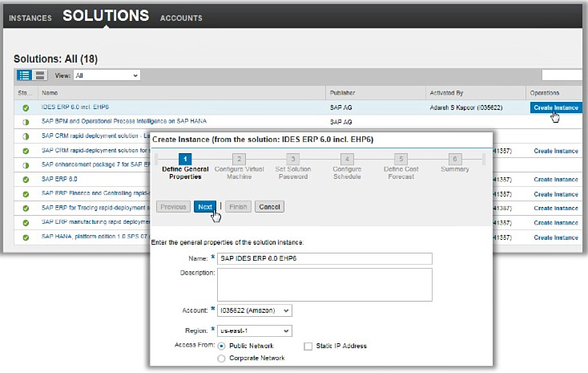
Task: Open the IDES ERP 6.0 incl. EHP6 solution link
Action: [x=75, y=107]
